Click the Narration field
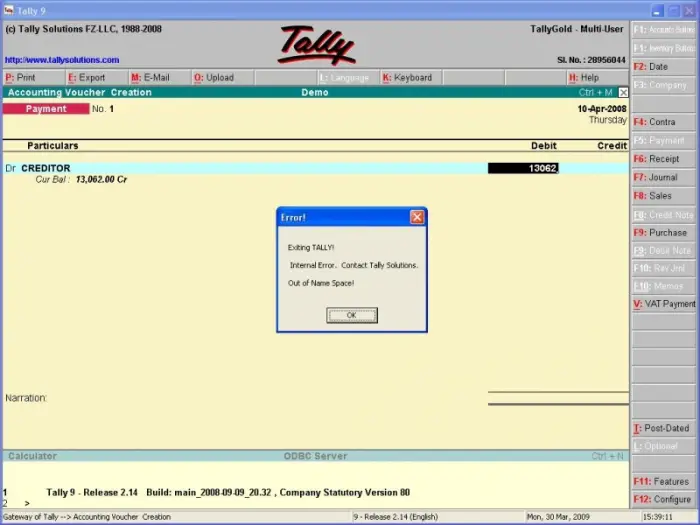700x525 pixels. pyautogui.click(x=26, y=398)
